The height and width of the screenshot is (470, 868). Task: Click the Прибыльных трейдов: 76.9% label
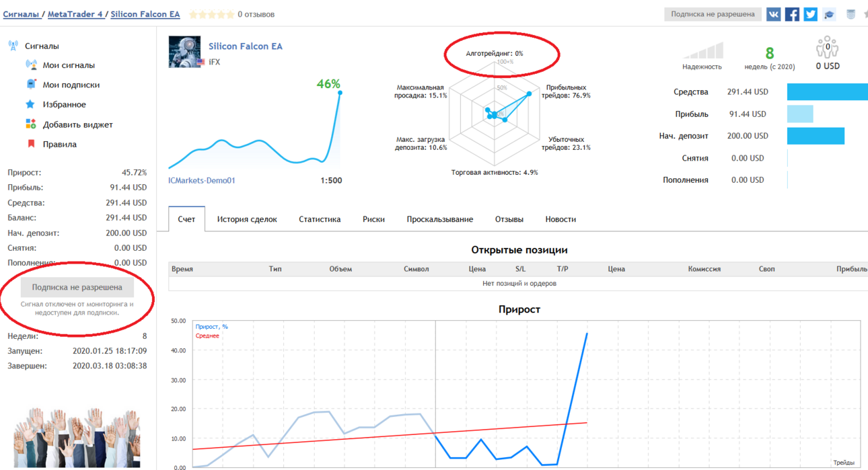point(566,91)
